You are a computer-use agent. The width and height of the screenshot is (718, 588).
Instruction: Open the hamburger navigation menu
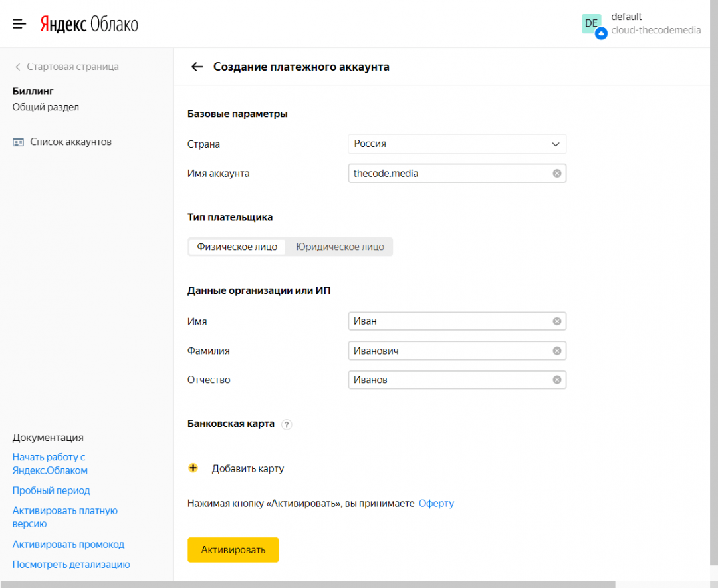(x=19, y=23)
